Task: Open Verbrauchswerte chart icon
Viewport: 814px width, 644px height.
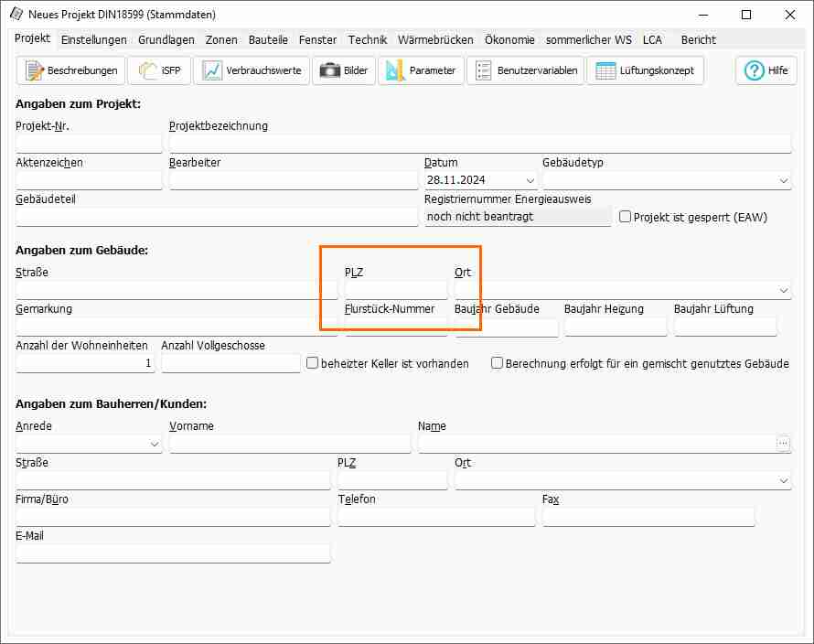Action: tap(212, 70)
